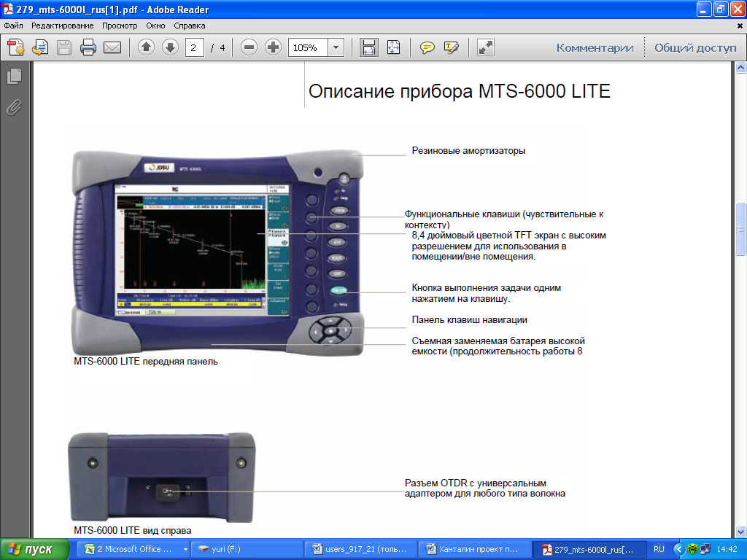Viewport: 747px width, 560px height.
Task: Click the text Резиновые амортизаторы
Action: [x=468, y=150]
